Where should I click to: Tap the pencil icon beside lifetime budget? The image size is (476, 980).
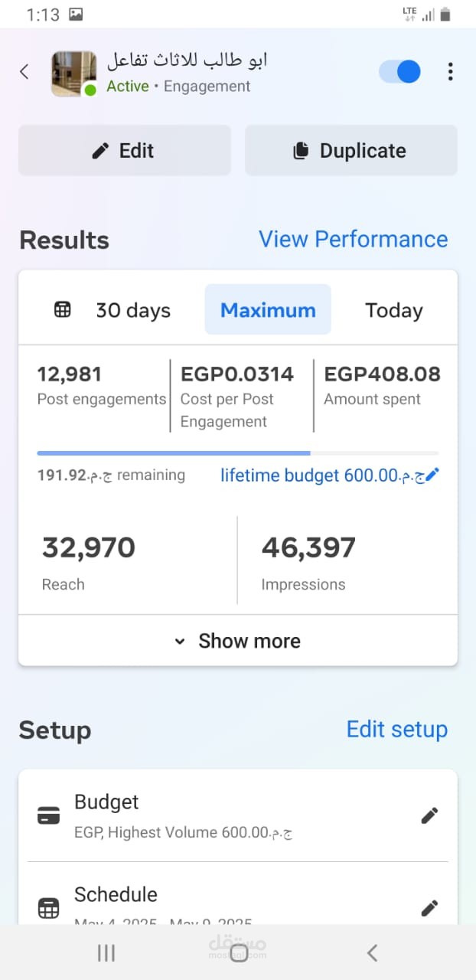point(432,475)
